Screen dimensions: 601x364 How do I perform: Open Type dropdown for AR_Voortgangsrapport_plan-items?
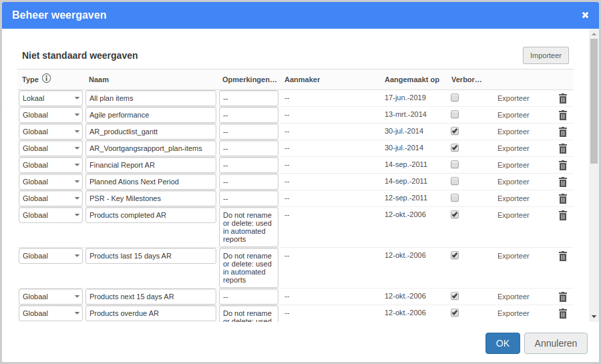[x=51, y=148]
